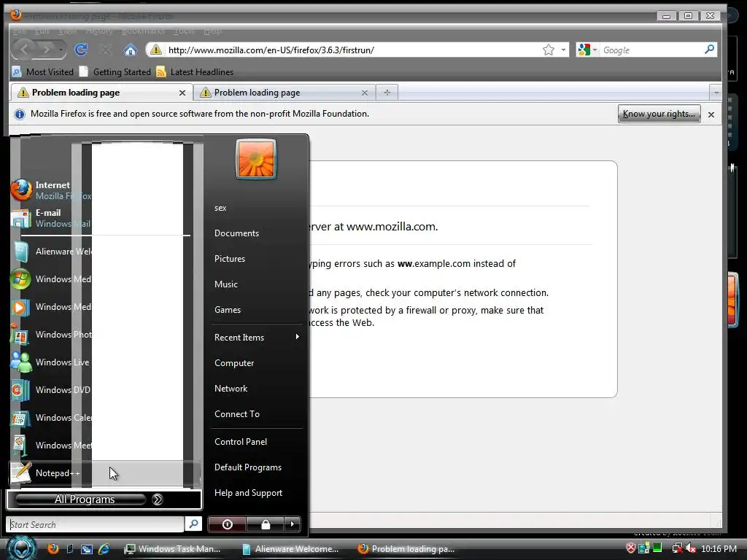Open the search engine dropdown
The width and height of the screenshot is (747, 560).
(595, 50)
